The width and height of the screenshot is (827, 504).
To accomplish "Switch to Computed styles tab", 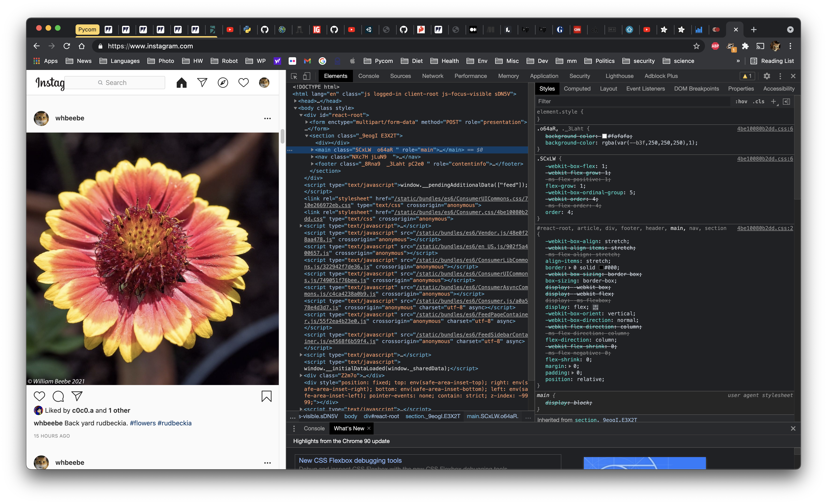I will click(577, 89).
